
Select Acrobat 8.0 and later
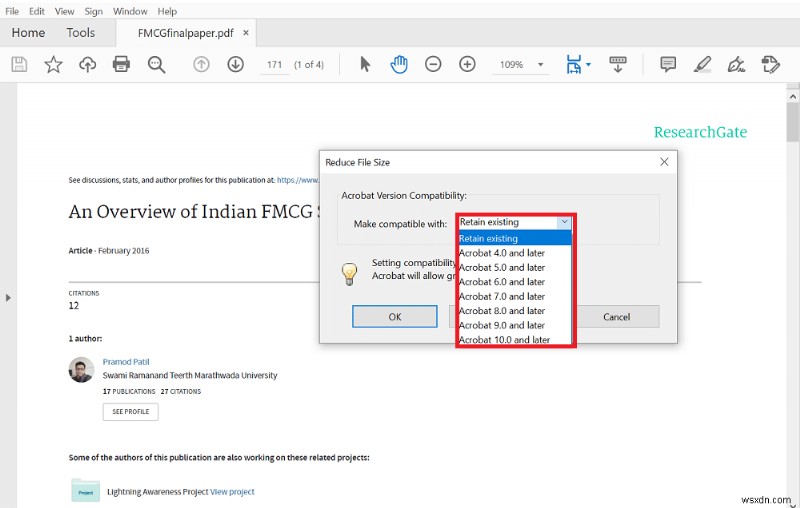[x=514, y=311]
